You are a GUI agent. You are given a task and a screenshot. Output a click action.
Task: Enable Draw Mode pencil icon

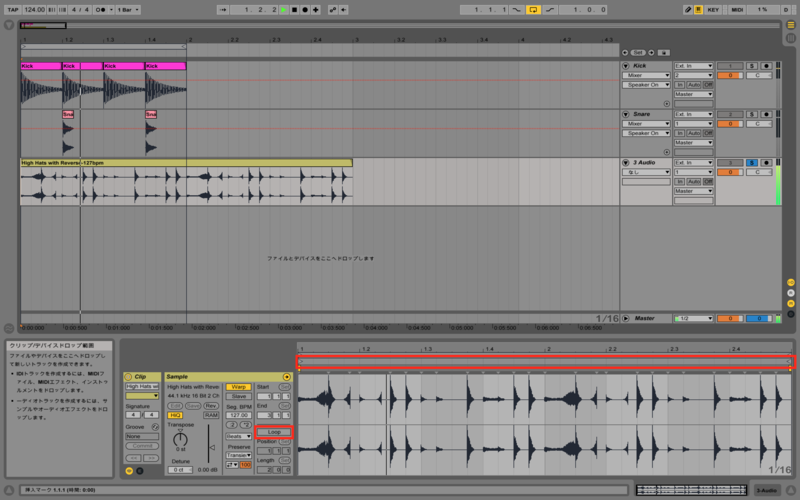coord(687,10)
